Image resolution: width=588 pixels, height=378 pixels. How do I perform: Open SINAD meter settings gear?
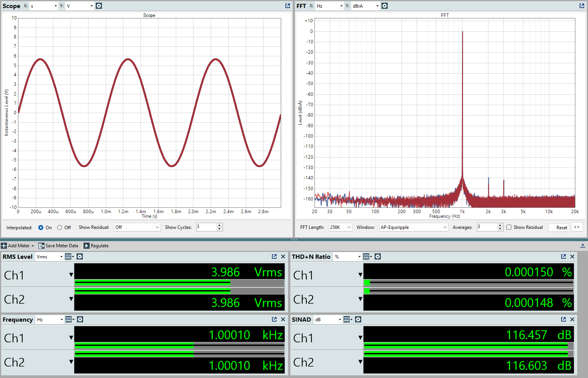point(358,319)
